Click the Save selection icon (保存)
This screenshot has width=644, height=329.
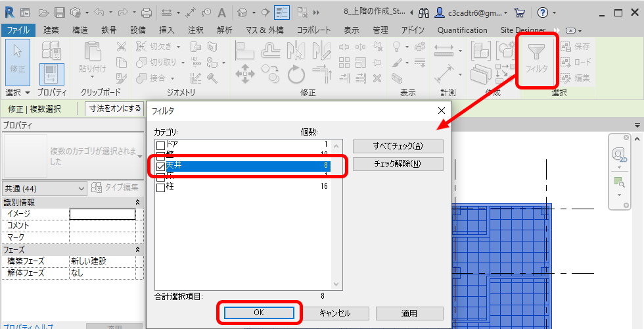pos(576,46)
